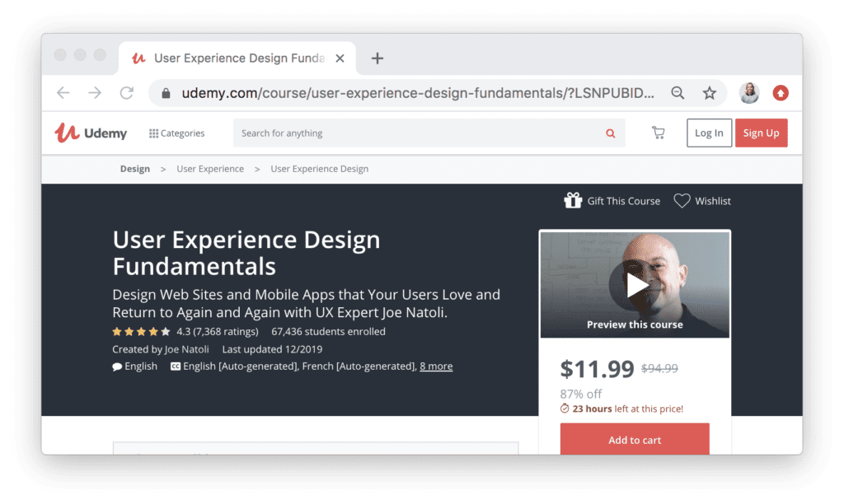Play the course preview video

tap(635, 285)
